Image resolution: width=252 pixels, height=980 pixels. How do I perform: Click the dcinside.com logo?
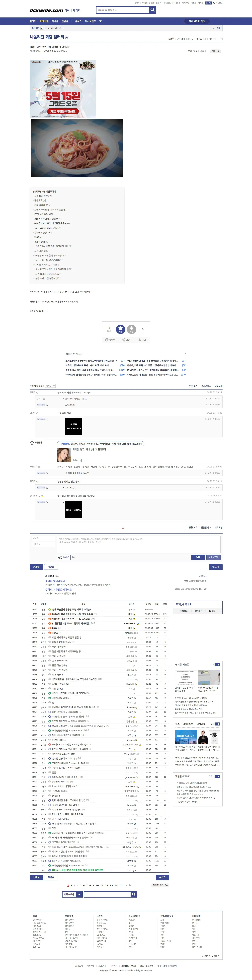46,10
